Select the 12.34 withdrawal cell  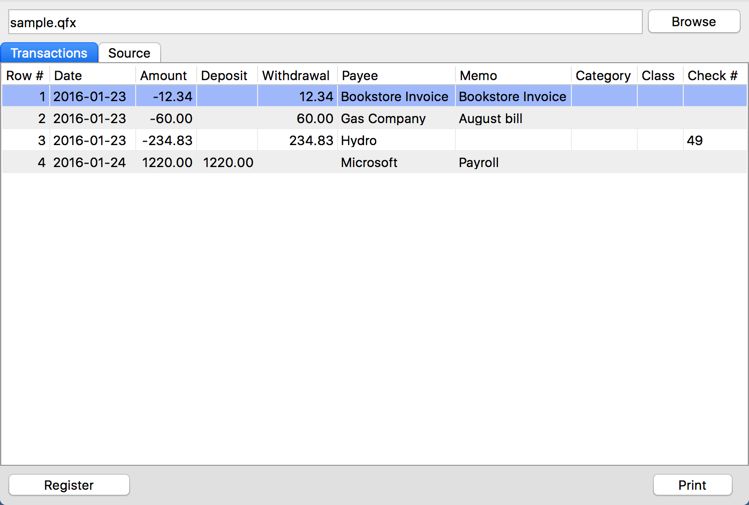coord(297,96)
